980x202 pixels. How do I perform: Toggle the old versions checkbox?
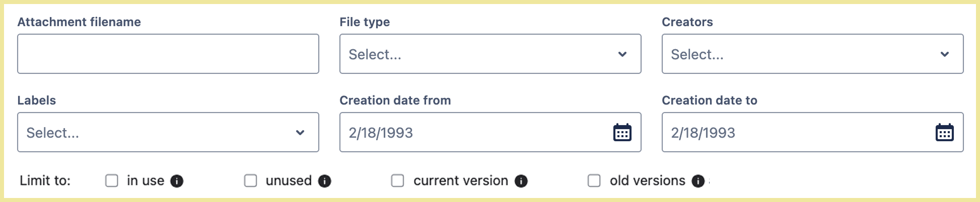pyautogui.click(x=594, y=181)
